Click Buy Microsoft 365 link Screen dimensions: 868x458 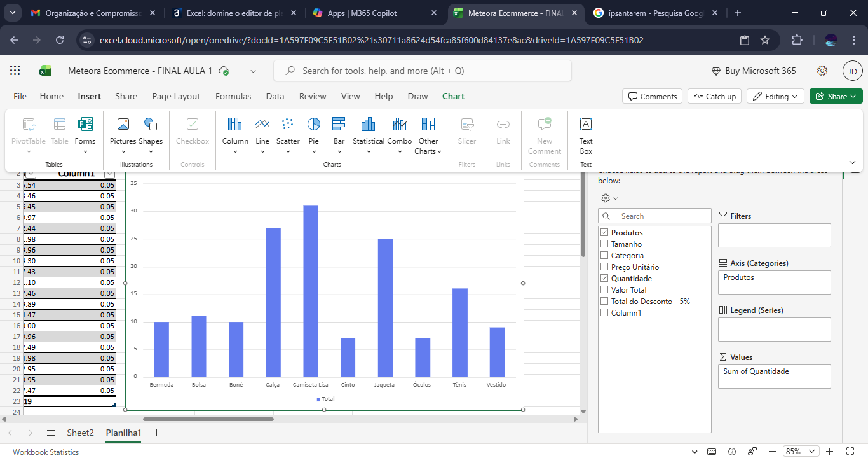coord(754,71)
